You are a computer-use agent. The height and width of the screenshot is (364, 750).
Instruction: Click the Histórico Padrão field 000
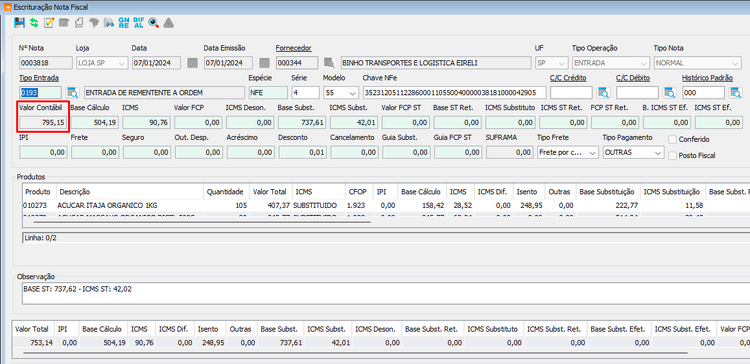(x=704, y=92)
